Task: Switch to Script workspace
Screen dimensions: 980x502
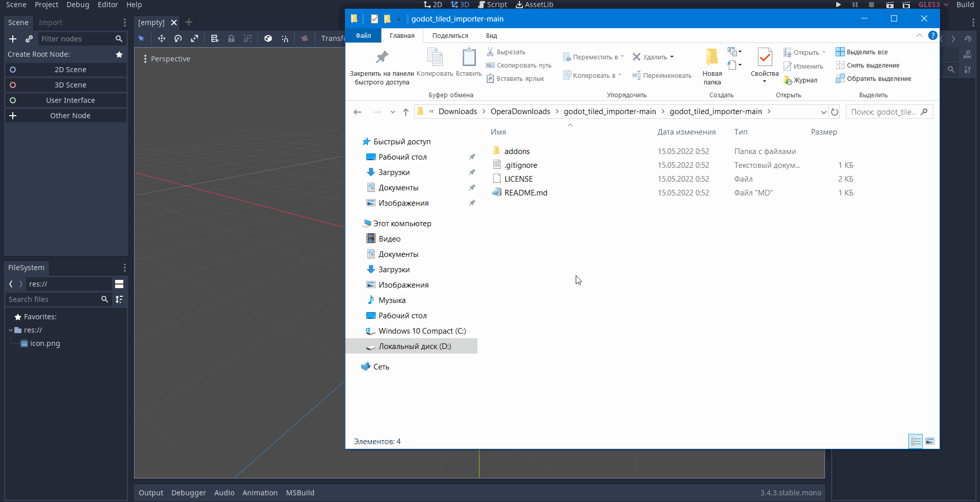Action: (x=492, y=5)
